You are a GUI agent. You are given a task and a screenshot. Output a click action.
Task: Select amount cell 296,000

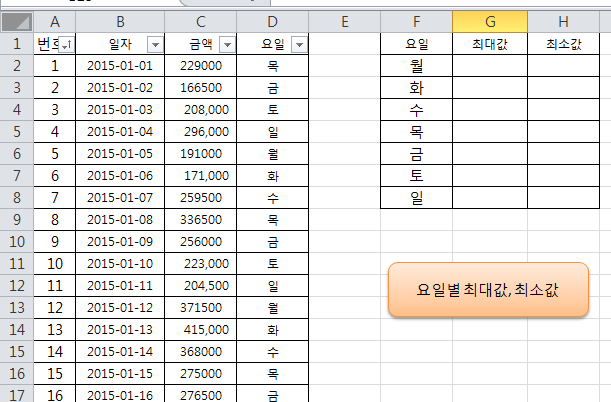pyautogui.click(x=200, y=132)
